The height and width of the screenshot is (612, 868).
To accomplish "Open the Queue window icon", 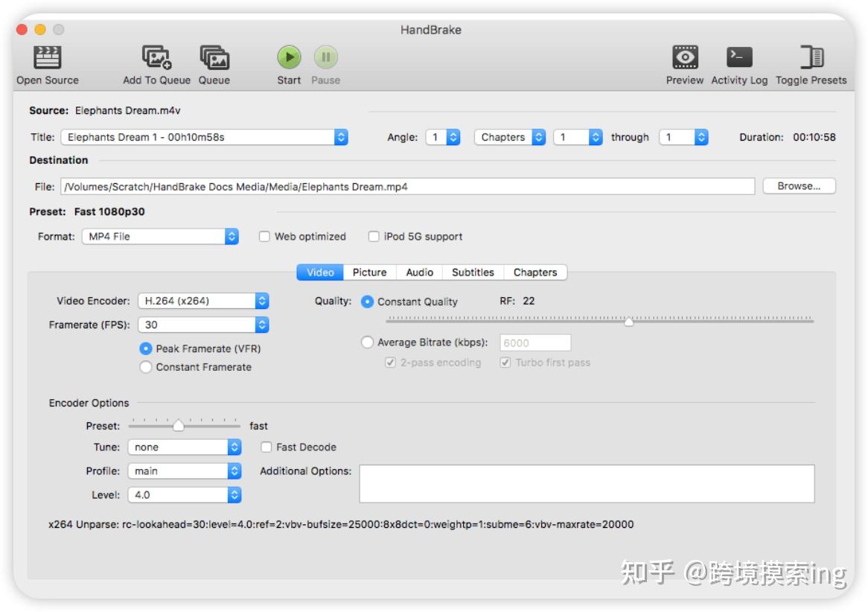I will (x=214, y=57).
